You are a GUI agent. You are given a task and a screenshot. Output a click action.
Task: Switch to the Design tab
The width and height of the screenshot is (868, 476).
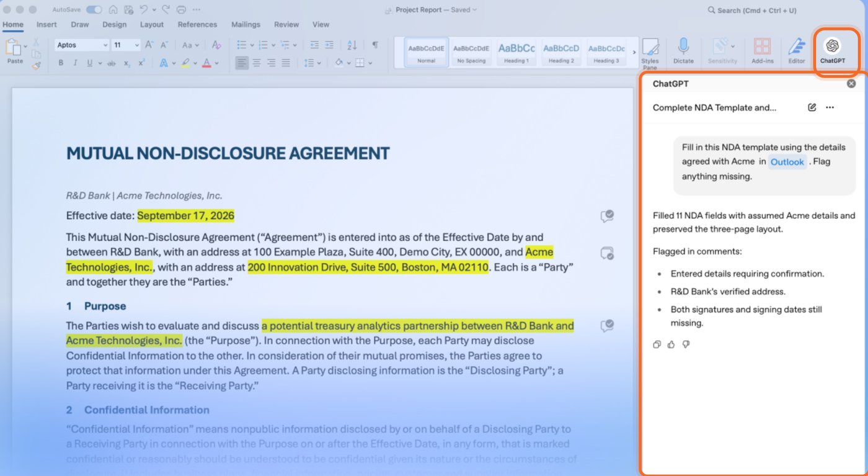[x=114, y=25]
